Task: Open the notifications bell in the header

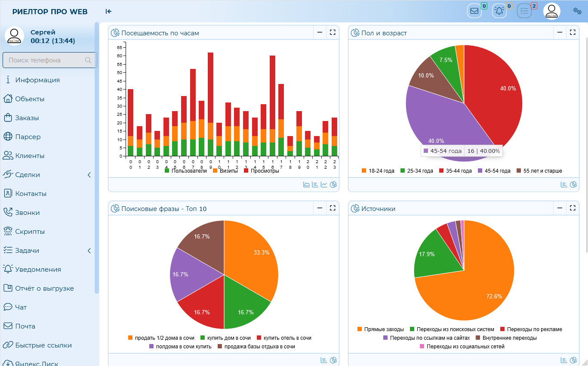Action: click(499, 11)
